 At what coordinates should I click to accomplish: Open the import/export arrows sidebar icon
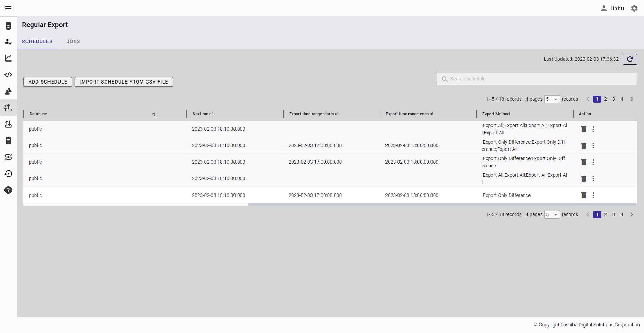click(8, 124)
